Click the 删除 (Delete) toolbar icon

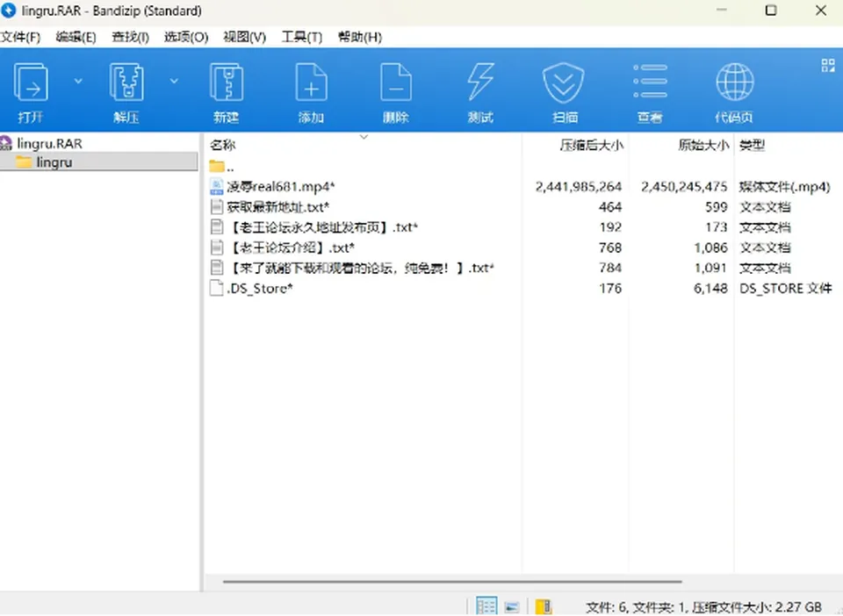click(396, 82)
